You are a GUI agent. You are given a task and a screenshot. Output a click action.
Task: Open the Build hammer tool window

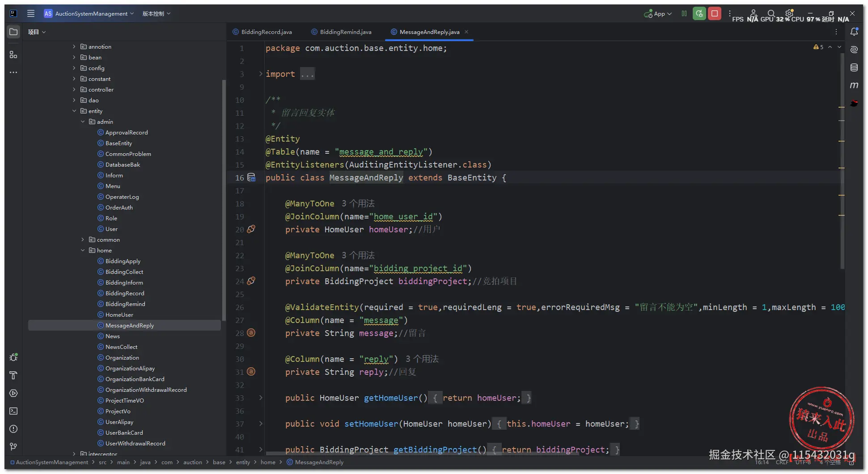13,375
